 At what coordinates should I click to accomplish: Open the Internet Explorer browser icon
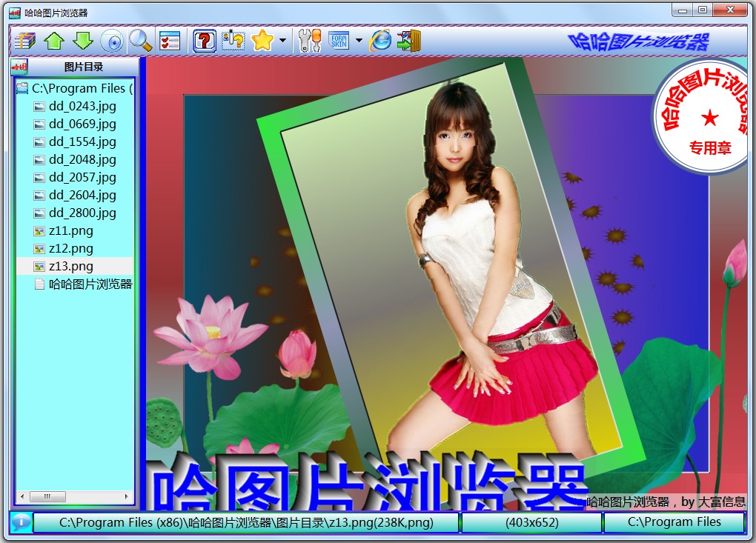tap(380, 40)
